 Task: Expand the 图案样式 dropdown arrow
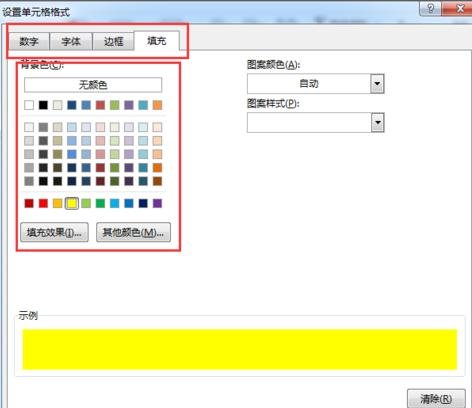(378, 122)
